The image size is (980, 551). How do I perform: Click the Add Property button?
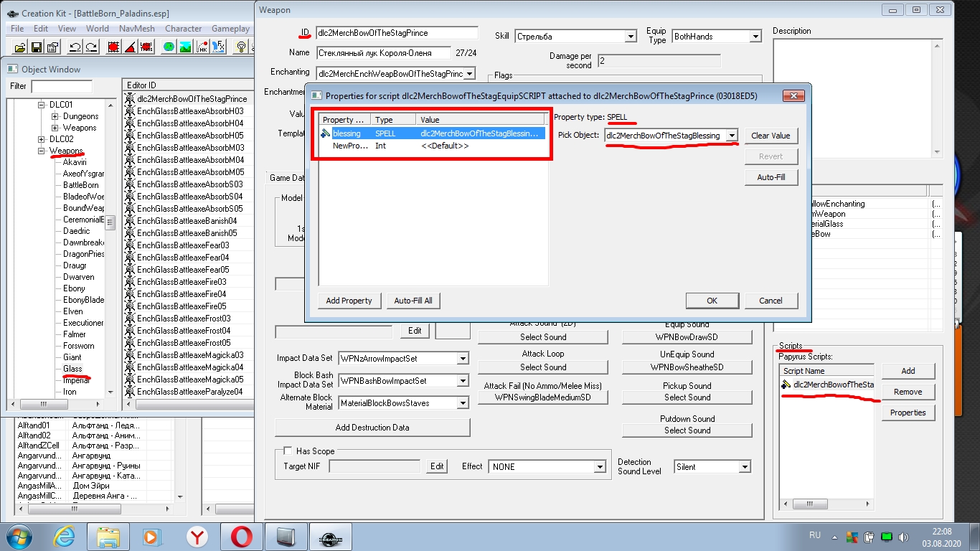coord(349,301)
